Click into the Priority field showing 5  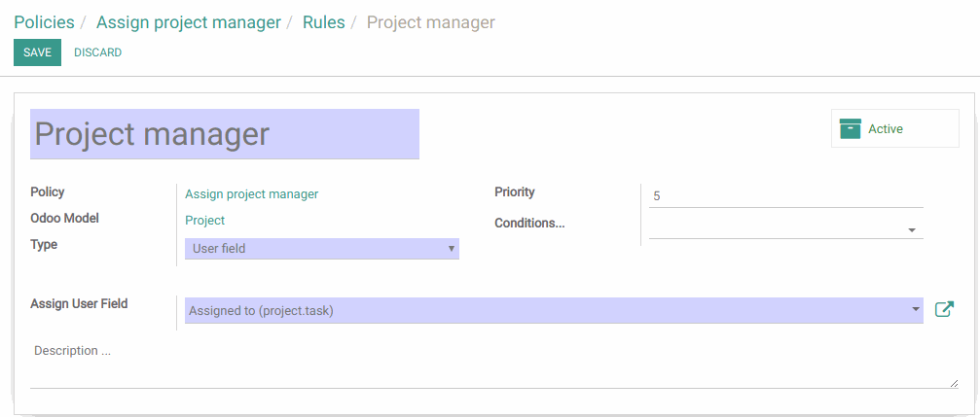[x=785, y=196]
